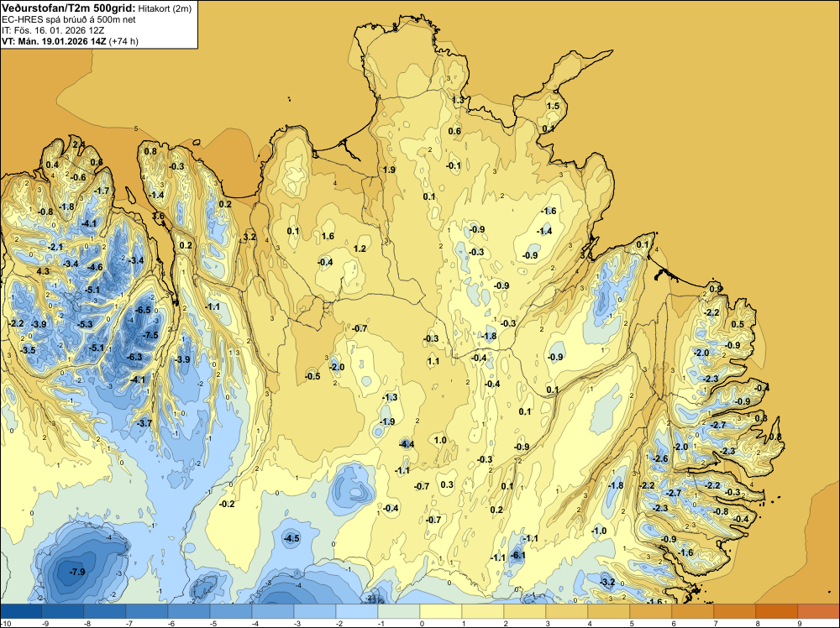
Task: Select the legend color segment between -10 and -9
Action: tap(21, 611)
